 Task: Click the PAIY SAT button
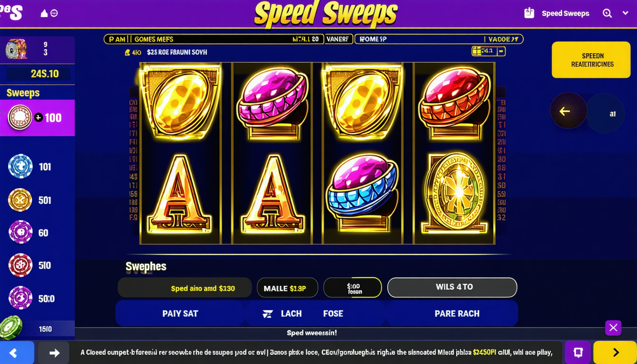click(x=180, y=313)
